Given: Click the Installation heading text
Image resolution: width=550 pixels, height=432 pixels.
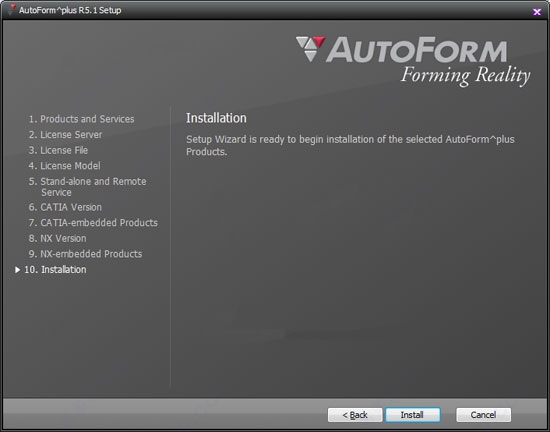Looking at the screenshot, I should pos(216,118).
